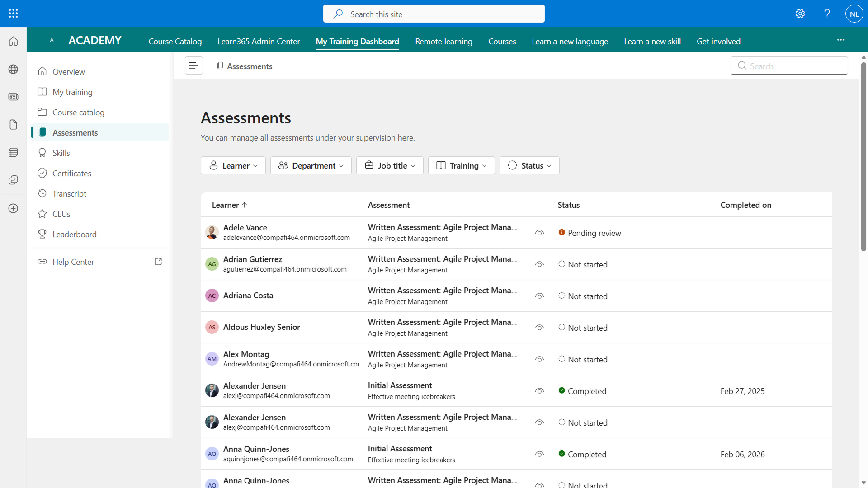Click the eye icon for Adriana Costa's row
Image resolution: width=868 pixels, height=488 pixels.
tap(539, 296)
